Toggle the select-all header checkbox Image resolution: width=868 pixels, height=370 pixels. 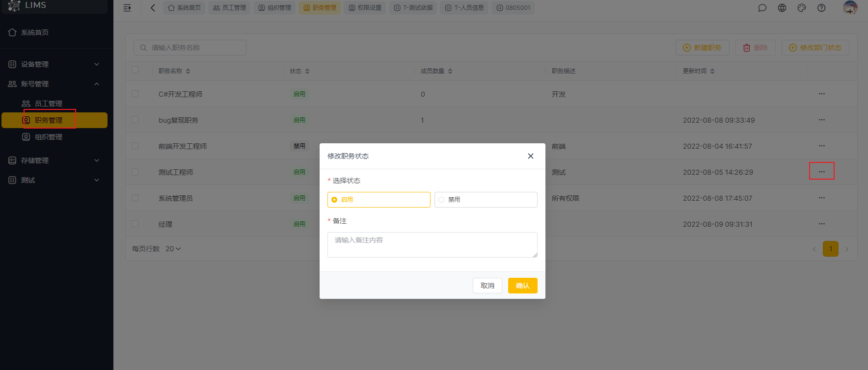(135, 70)
